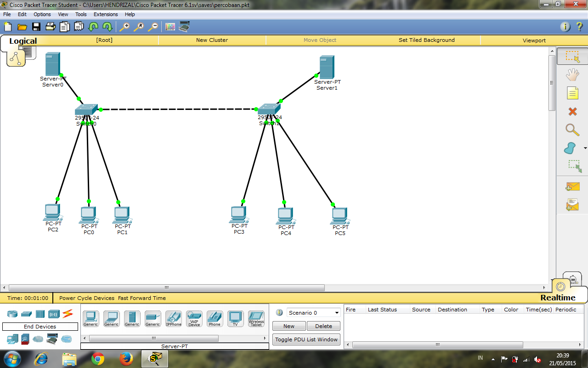Select the Draw Polygon shape tool

[570, 148]
